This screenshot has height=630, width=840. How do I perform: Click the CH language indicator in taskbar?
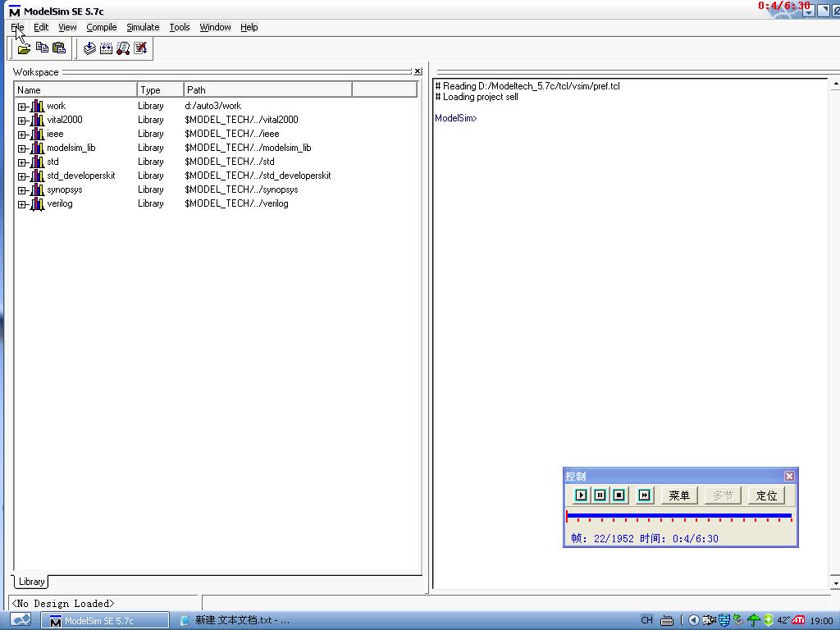point(646,620)
